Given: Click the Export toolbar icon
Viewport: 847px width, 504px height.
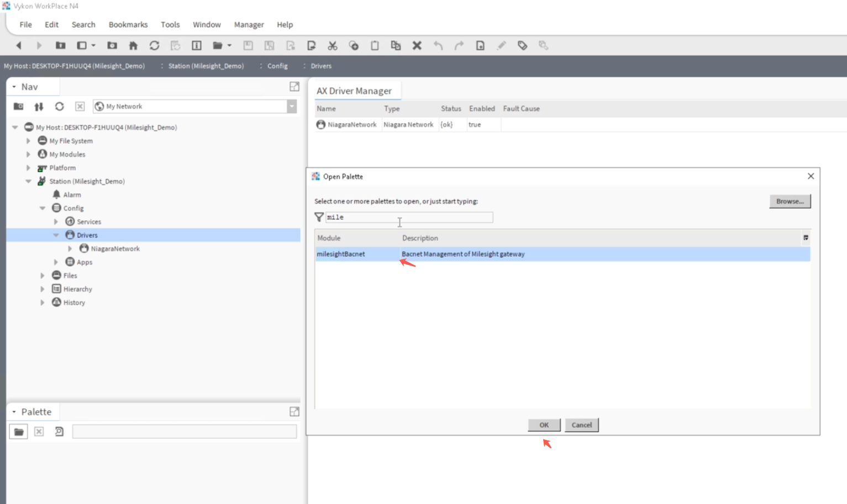Looking at the screenshot, I should click(x=312, y=46).
